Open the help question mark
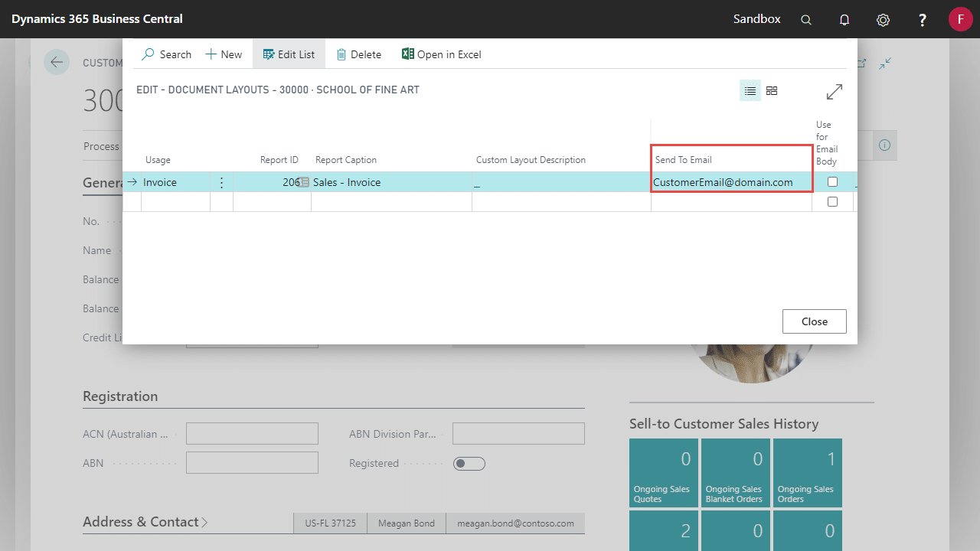980x551 pixels. [x=923, y=20]
